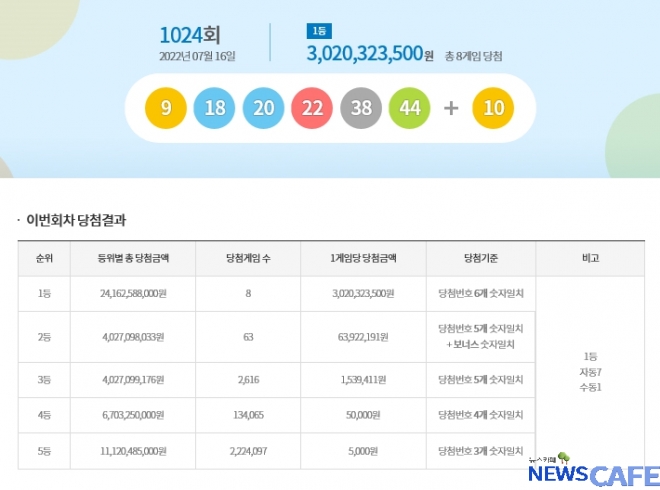Click the 5등 row rank cell

[44, 450]
